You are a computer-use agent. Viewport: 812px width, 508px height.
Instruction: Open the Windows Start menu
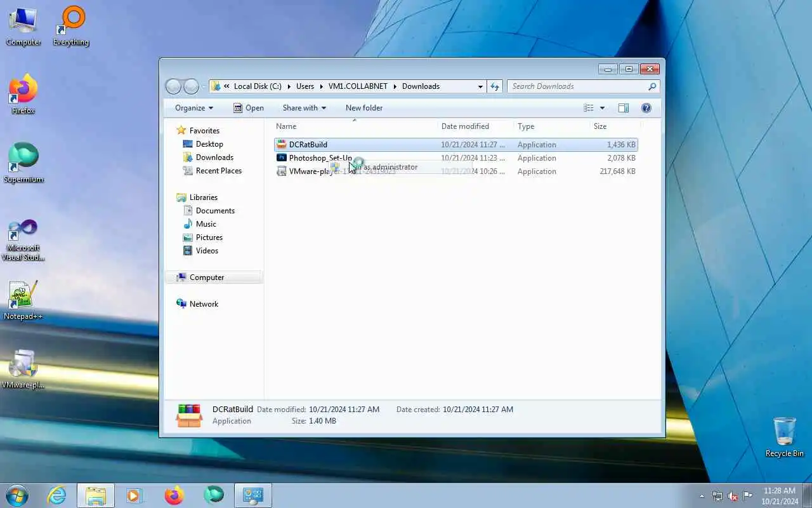pos(17,495)
